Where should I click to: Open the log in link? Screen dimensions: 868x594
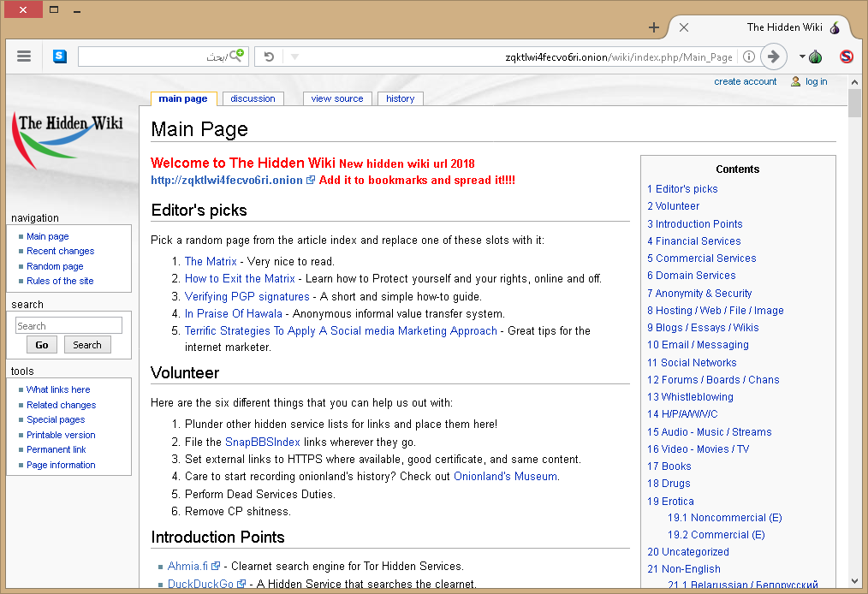[816, 81]
